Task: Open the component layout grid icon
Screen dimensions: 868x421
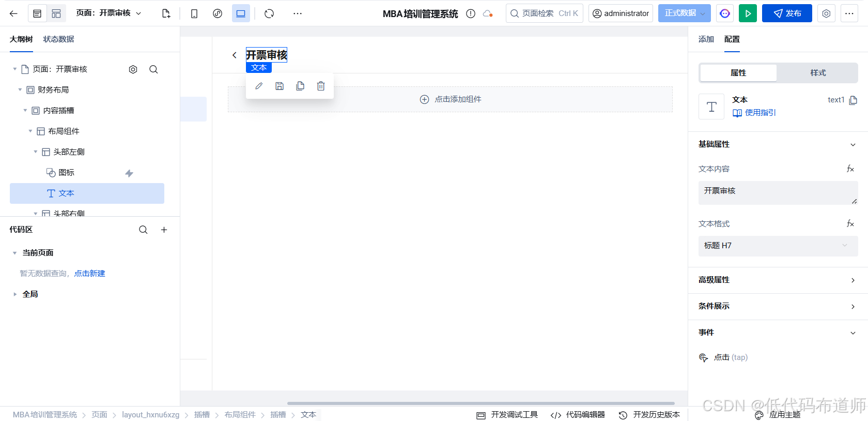Action: pos(56,13)
